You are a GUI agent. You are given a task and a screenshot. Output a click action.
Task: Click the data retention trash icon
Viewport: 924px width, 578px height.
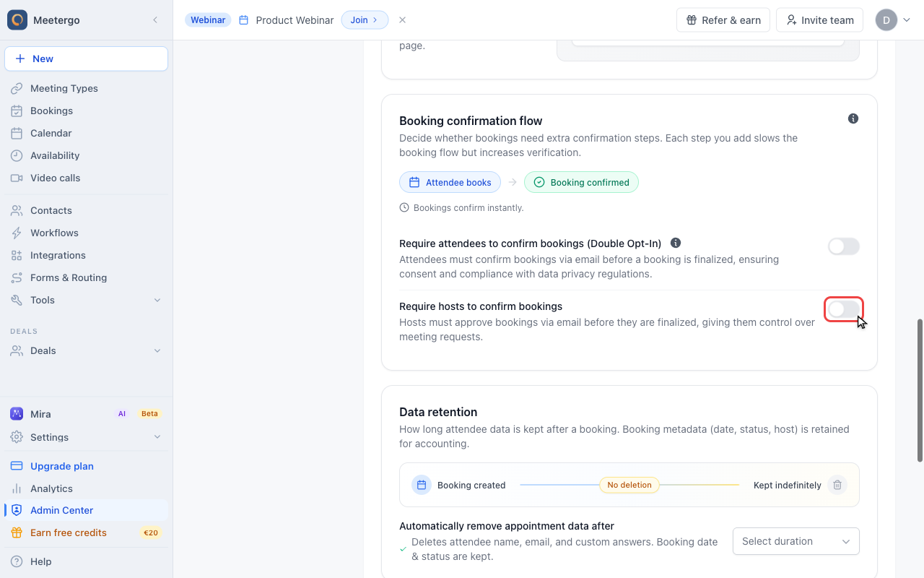[837, 485]
